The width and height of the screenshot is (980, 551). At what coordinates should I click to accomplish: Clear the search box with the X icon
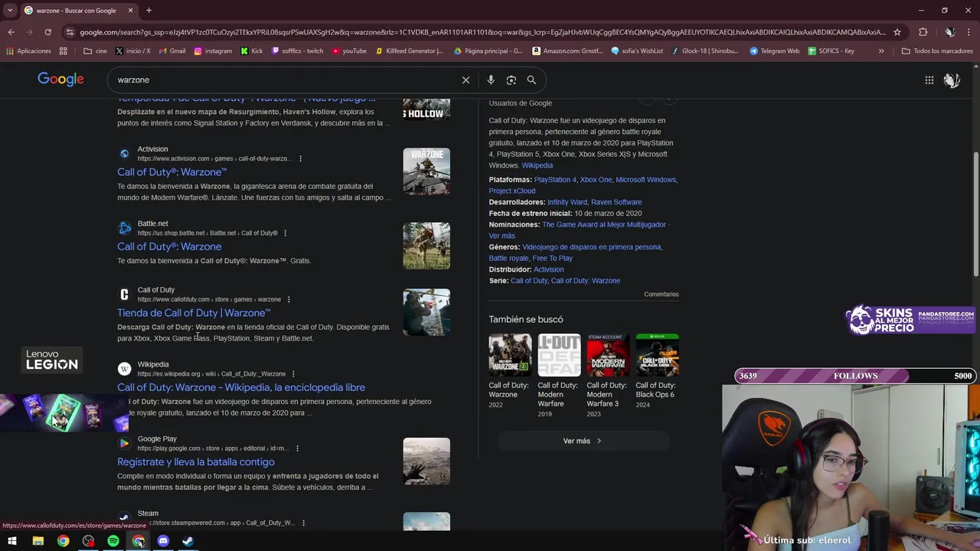pyautogui.click(x=465, y=80)
